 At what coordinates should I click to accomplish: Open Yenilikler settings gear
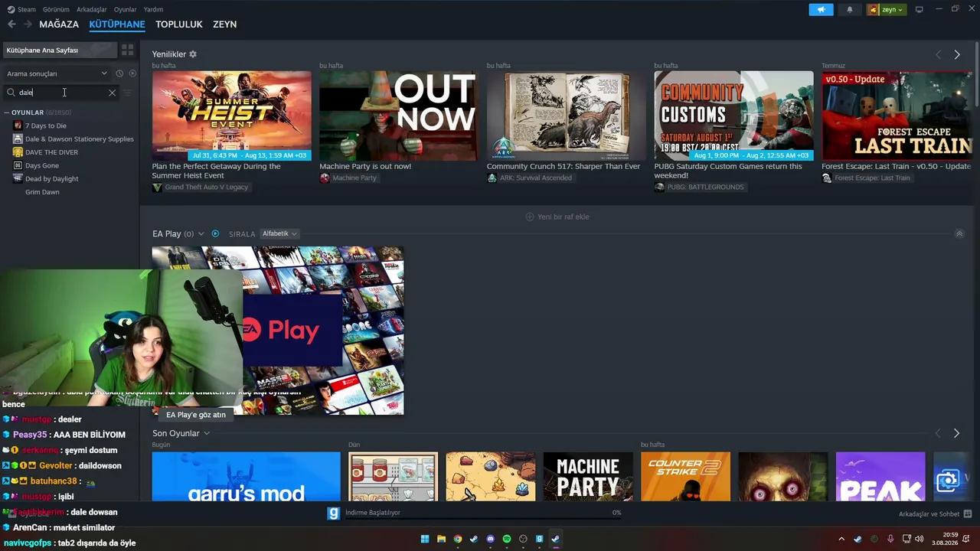coord(193,54)
